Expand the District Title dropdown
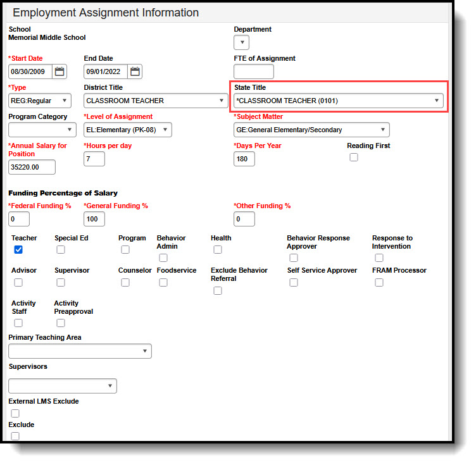This screenshot has height=465, width=476. [x=156, y=101]
